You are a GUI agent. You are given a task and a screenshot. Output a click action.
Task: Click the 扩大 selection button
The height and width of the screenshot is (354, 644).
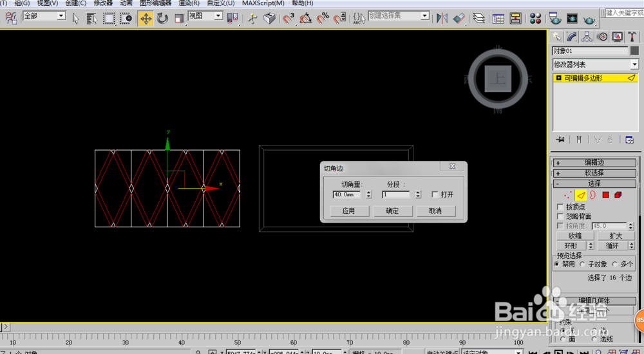(616, 236)
